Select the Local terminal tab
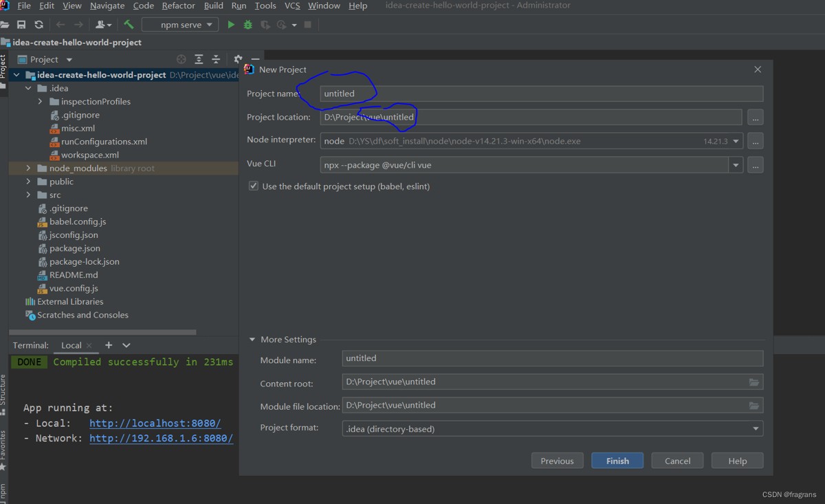The width and height of the screenshot is (825, 504). point(71,345)
